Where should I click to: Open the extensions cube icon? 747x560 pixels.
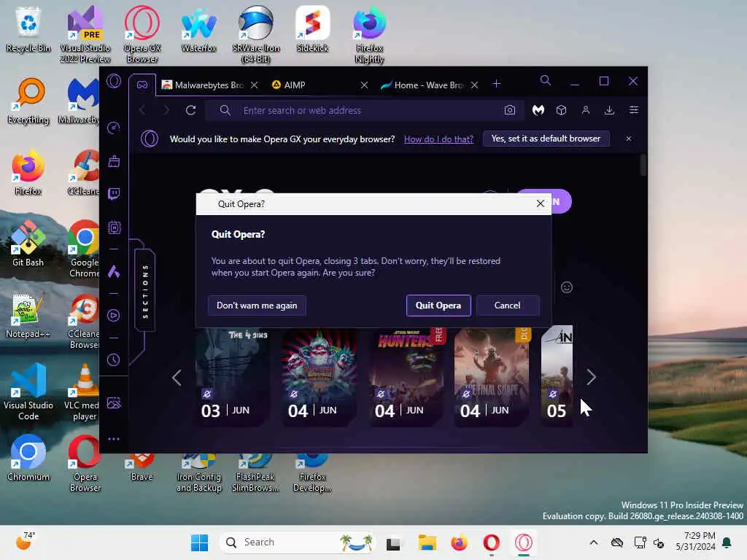click(x=561, y=111)
